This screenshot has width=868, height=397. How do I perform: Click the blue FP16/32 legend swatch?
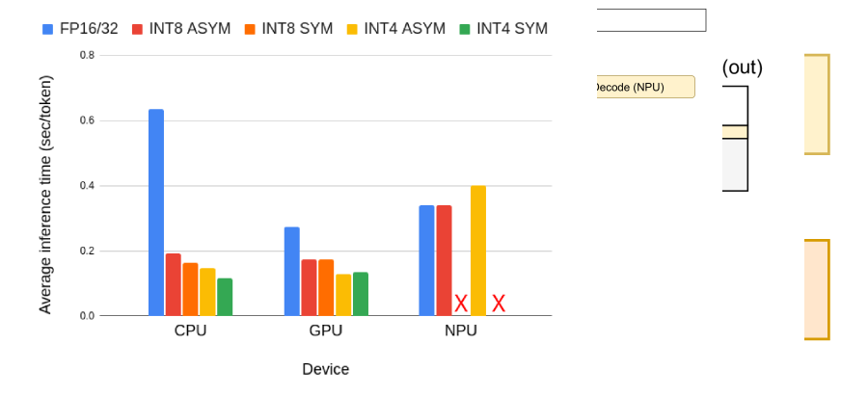coord(48,29)
